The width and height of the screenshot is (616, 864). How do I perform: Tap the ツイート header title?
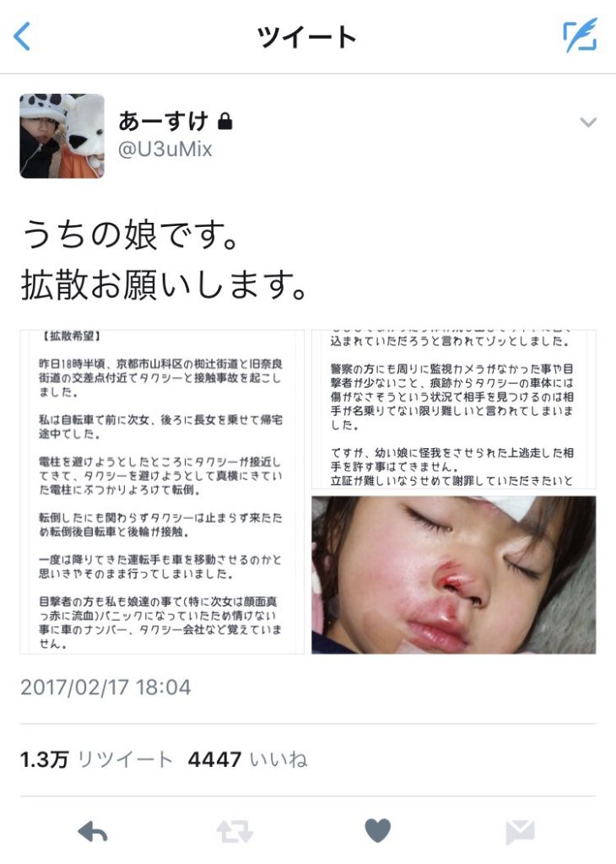(x=307, y=37)
